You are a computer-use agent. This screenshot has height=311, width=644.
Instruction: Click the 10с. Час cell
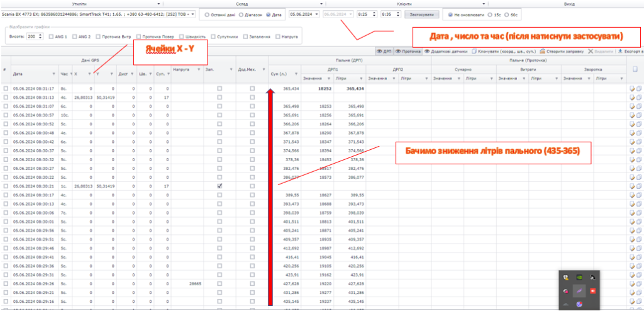(65, 115)
